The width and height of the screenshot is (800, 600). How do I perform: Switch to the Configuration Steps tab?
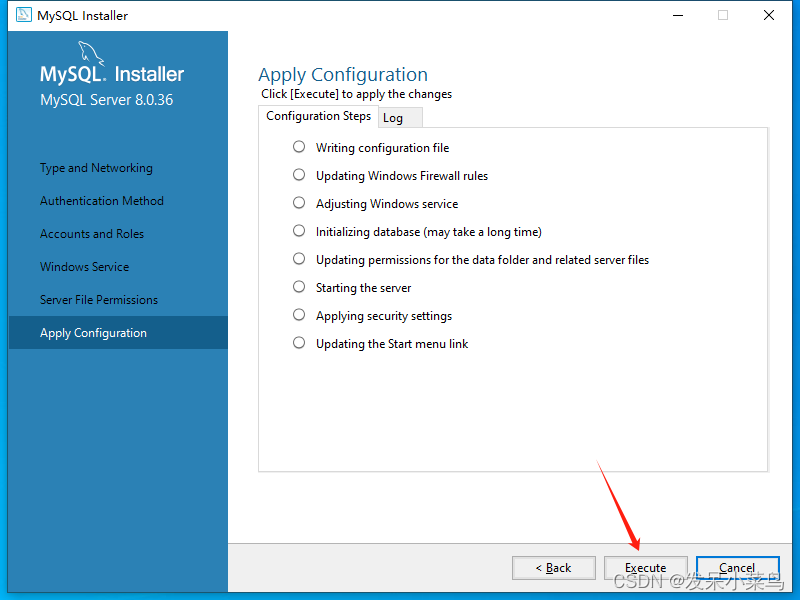(x=318, y=116)
